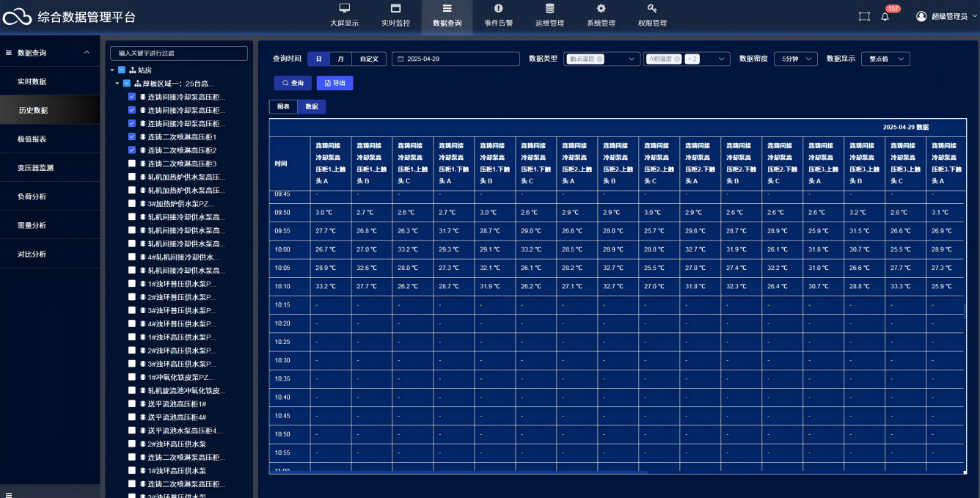
Task: Click device icon of 送平流池高压柜1# row
Action: coord(142,403)
